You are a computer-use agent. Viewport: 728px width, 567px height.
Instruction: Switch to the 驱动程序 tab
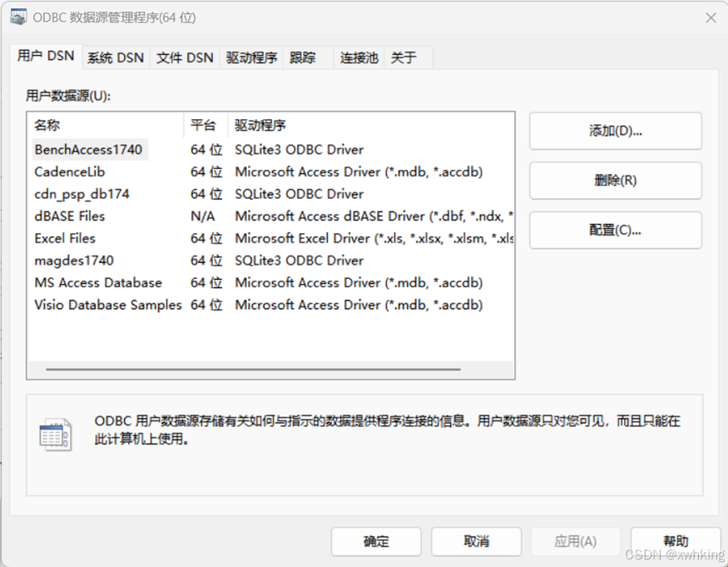click(251, 57)
